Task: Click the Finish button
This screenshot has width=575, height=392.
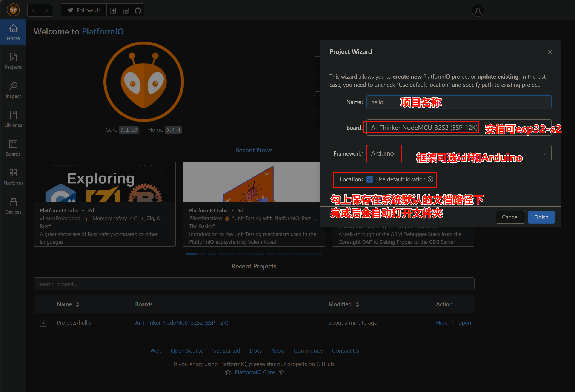Action: point(541,217)
